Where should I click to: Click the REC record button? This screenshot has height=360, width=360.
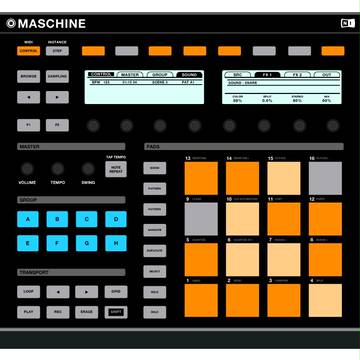click(x=58, y=312)
